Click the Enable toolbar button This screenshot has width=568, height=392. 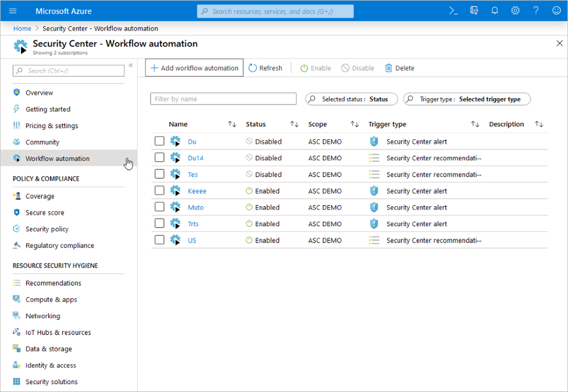click(x=316, y=68)
